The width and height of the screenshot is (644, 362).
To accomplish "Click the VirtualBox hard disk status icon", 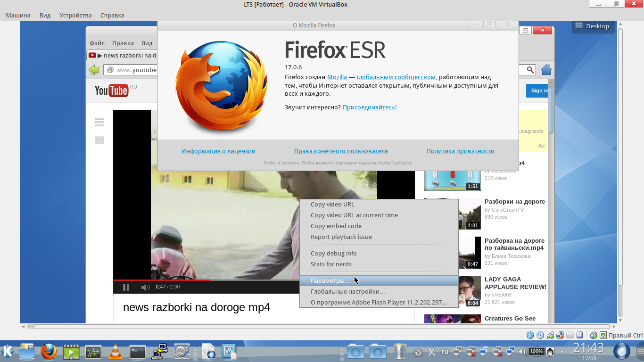I will pyautogui.click(x=530, y=335).
